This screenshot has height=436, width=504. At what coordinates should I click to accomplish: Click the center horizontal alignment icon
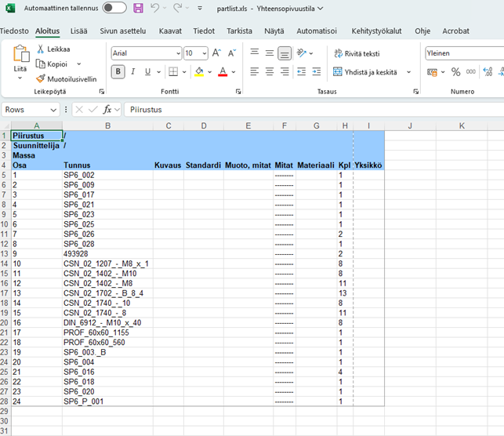270,72
